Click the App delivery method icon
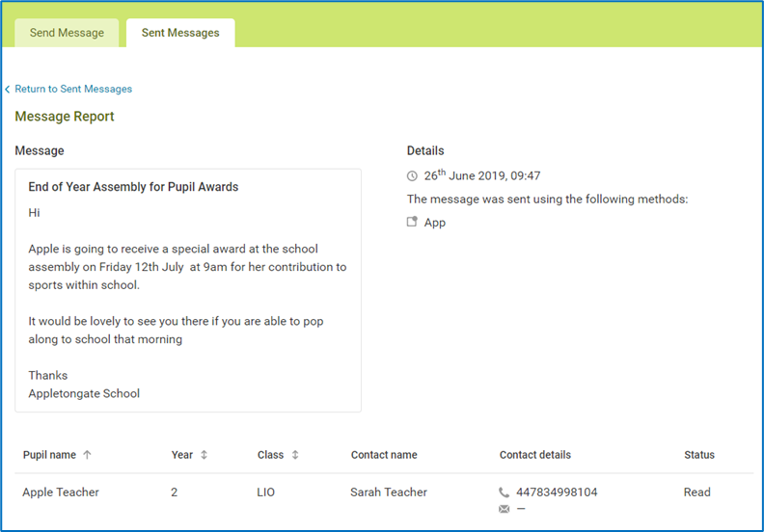The width and height of the screenshot is (764, 532). pyautogui.click(x=413, y=222)
